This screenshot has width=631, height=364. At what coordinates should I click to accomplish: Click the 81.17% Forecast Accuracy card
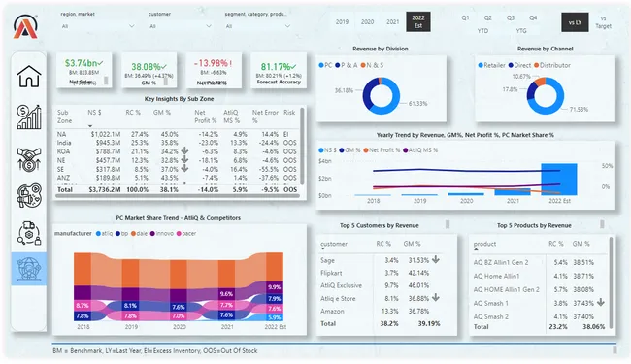coord(279,70)
